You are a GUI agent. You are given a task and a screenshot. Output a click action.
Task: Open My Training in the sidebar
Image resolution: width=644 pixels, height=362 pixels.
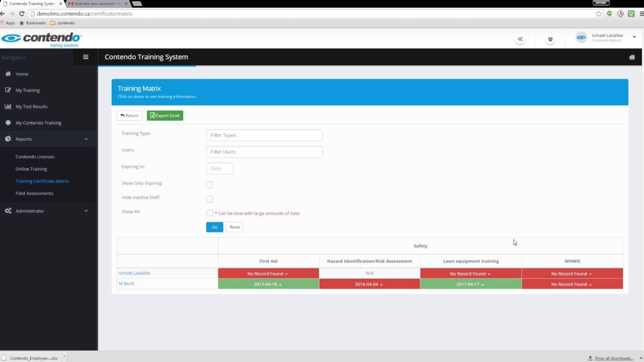tap(28, 90)
